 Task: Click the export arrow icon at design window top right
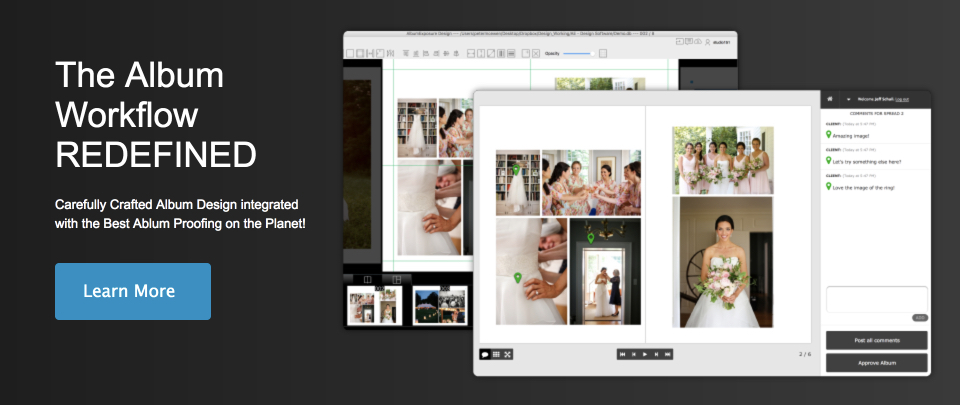click(x=680, y=42)
